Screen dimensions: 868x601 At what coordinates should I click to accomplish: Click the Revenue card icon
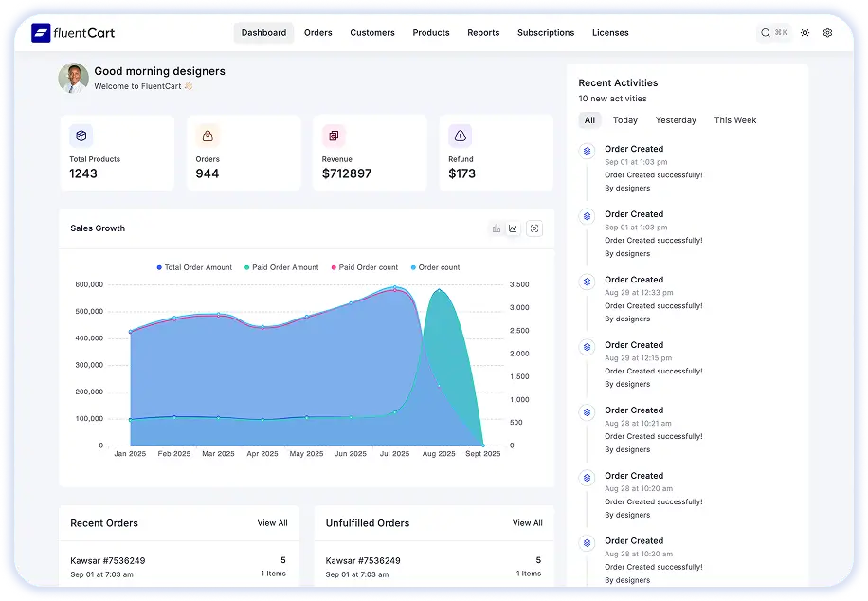click(x=334, y=136)
